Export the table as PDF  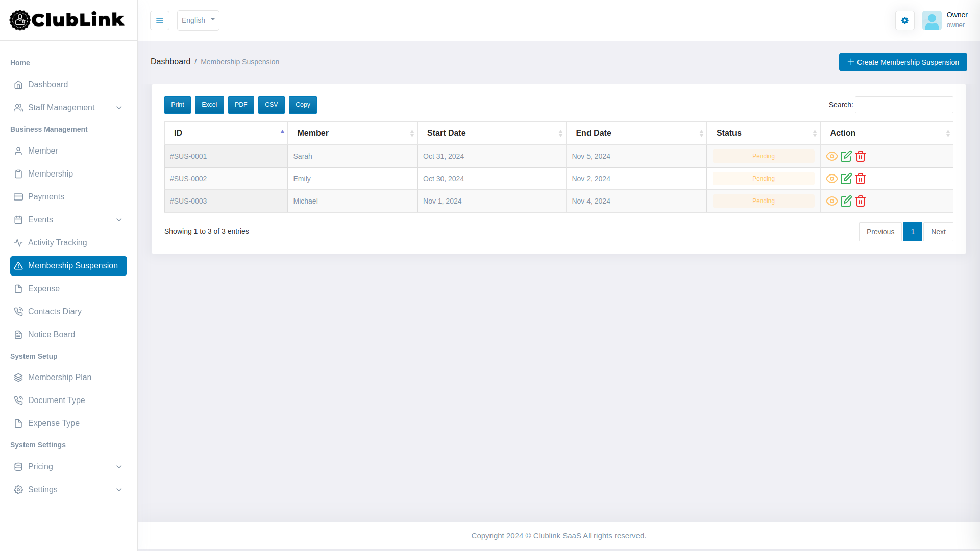241,105
